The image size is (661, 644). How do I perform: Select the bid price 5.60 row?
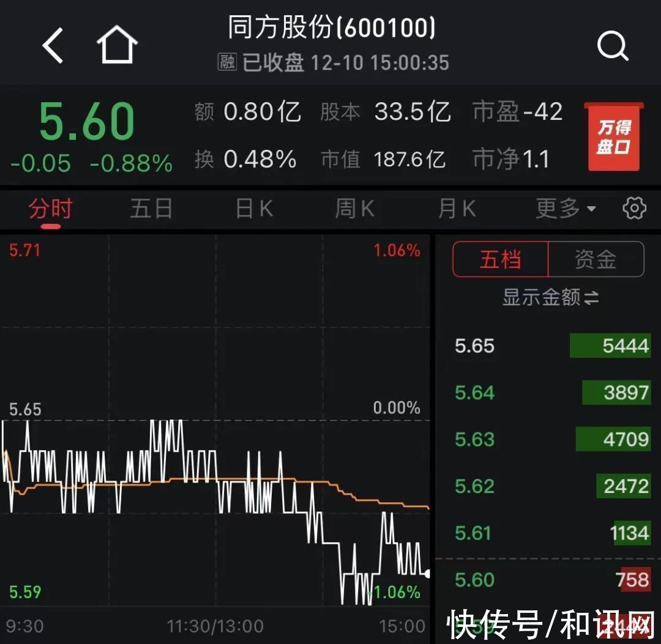click(x=552, y=580)
